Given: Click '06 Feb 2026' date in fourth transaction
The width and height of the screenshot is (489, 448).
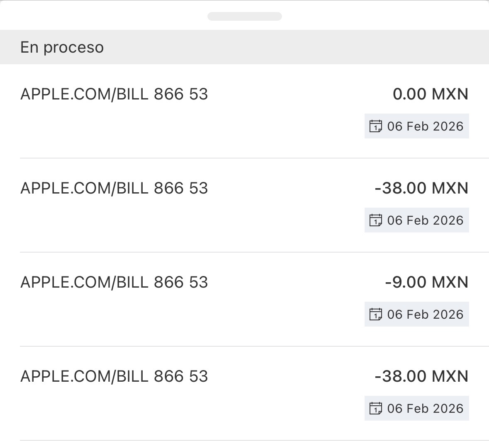Looking at the screenshot, I should [425, 408].
